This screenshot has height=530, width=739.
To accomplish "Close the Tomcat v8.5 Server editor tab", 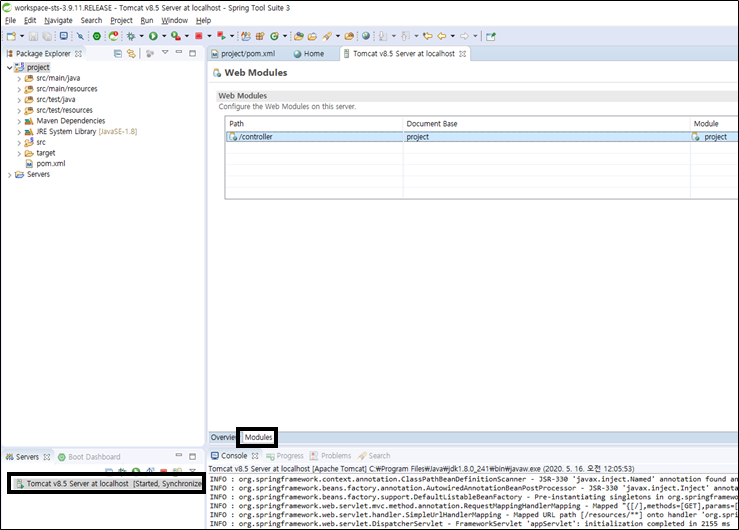I will 462,54.
